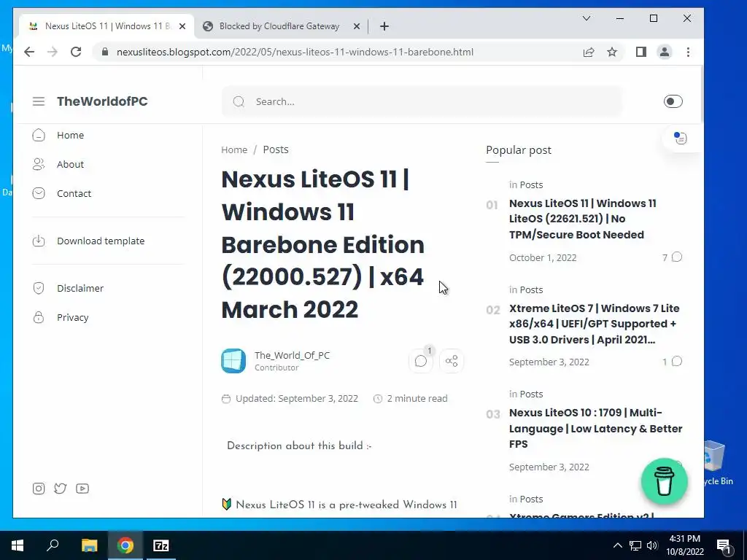Select Disclaimer menu item
The width and height of the screenshot is (747, 560).
click(x=80, y=288)
